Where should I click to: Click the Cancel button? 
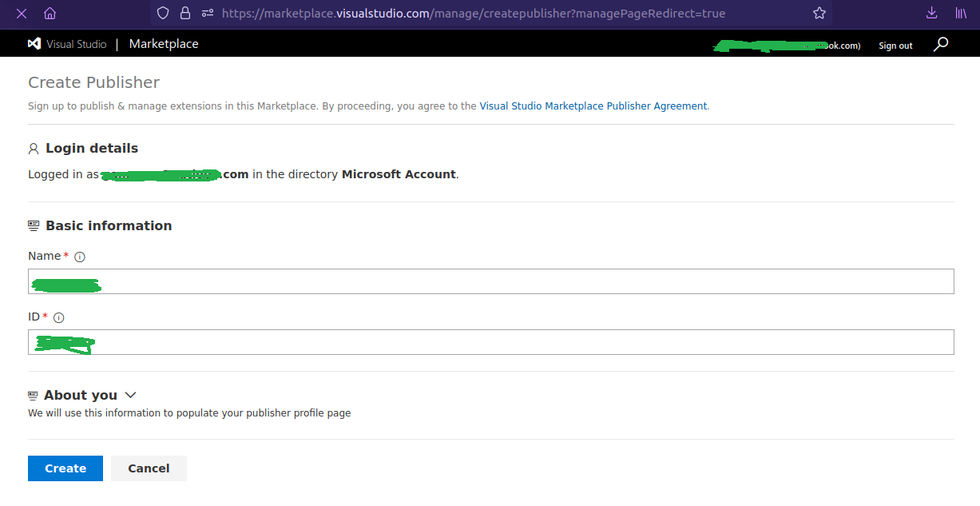[x=149, y=468]
